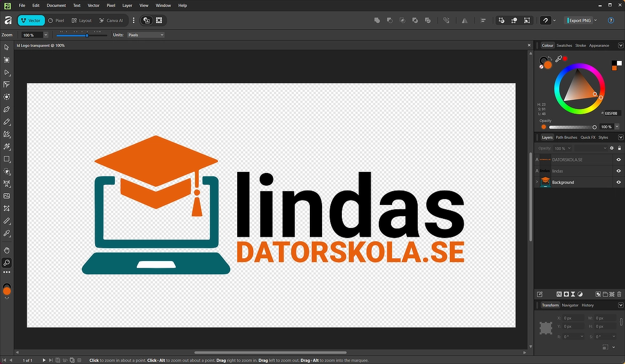The height and width of the screenshot is (364, 625).
Task: Open the Units Pixels dropdown
Action: click(x=145, y=35)
